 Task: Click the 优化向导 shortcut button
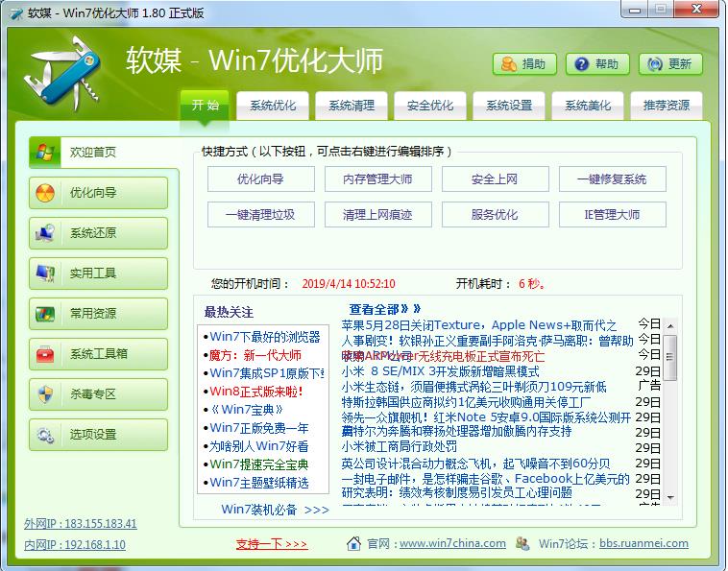click(x=261, y=179)
